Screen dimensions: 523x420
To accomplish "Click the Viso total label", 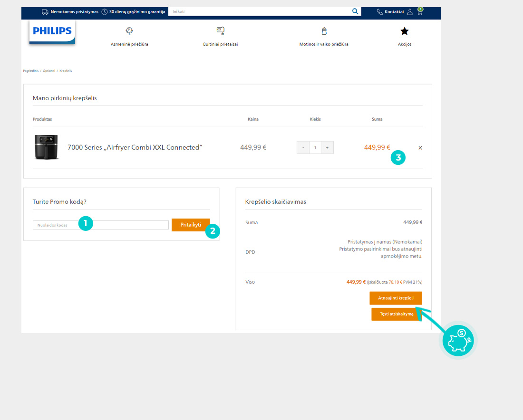I will pos(250,282).
